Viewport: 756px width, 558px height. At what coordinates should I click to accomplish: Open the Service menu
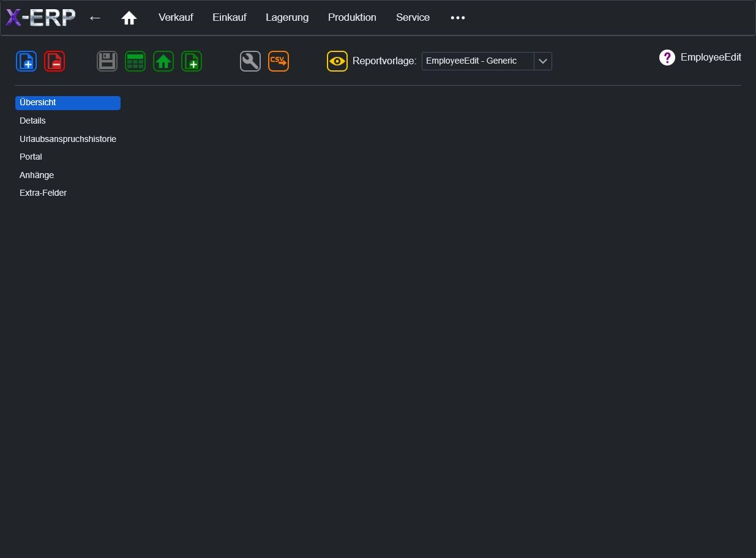[413, 18]
